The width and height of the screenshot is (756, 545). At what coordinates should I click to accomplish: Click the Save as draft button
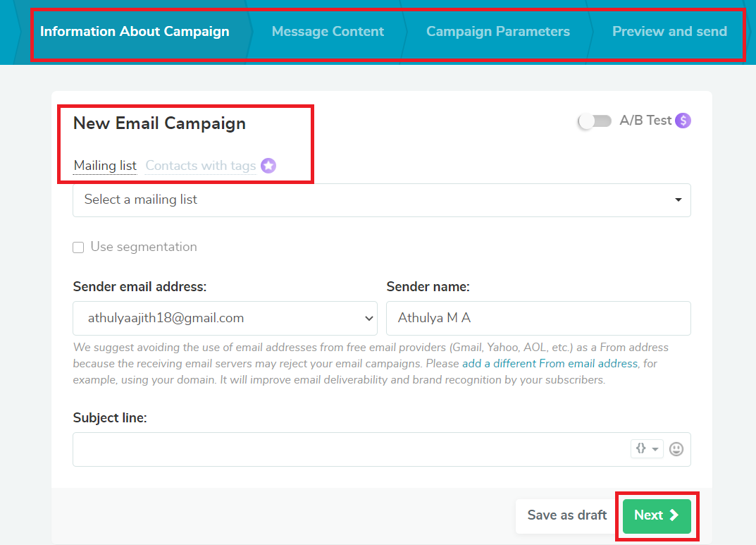coord(566,515)
